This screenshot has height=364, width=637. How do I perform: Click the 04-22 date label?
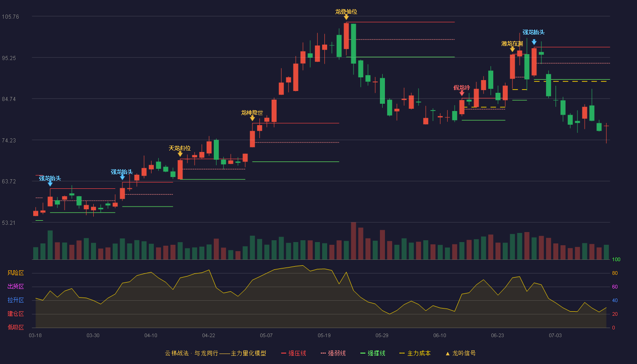pos(208,335)
